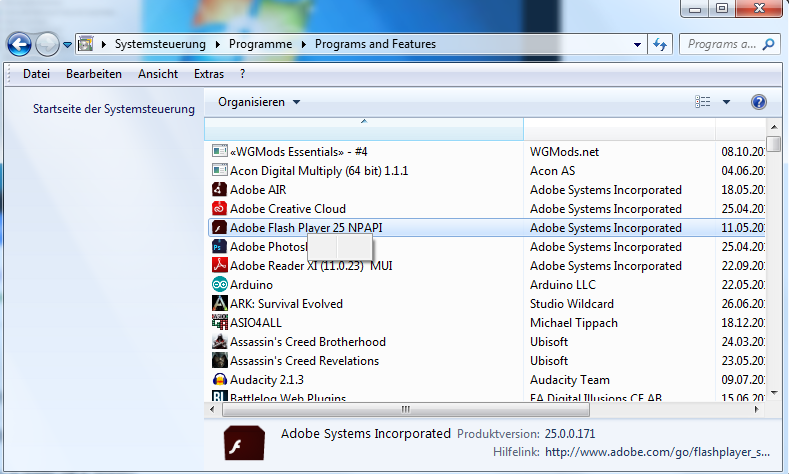Click the Michael Tippach publisher cell
The width and height of the screenshot is (789, 474).
[x=574, y=323]
